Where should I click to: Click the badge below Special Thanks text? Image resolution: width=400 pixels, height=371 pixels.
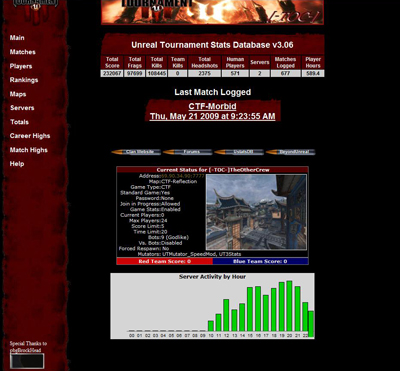(27, 361)
